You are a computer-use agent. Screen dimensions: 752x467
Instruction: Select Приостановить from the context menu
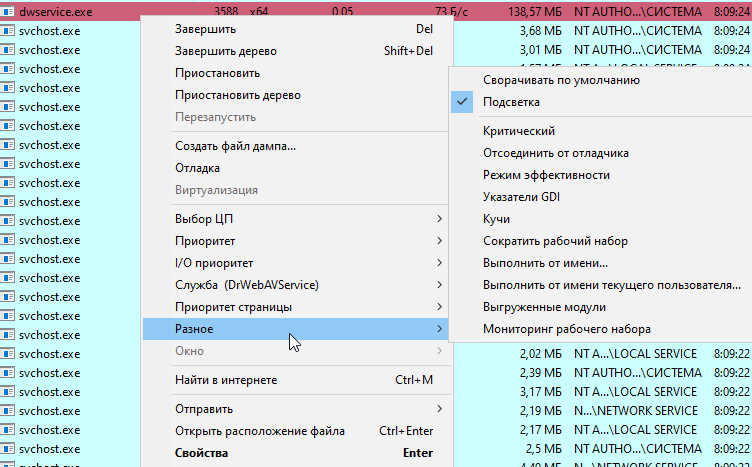(217, 73)
